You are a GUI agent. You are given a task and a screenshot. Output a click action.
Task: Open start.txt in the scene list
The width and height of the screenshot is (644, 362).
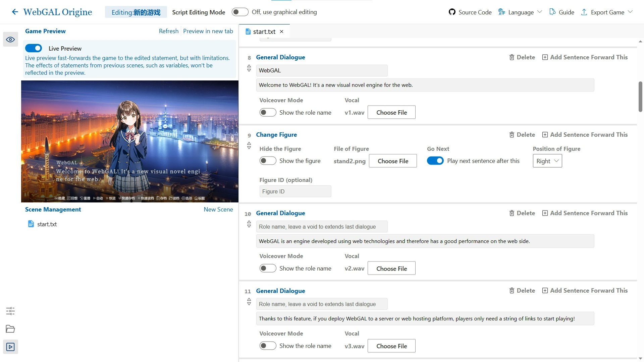47,224
